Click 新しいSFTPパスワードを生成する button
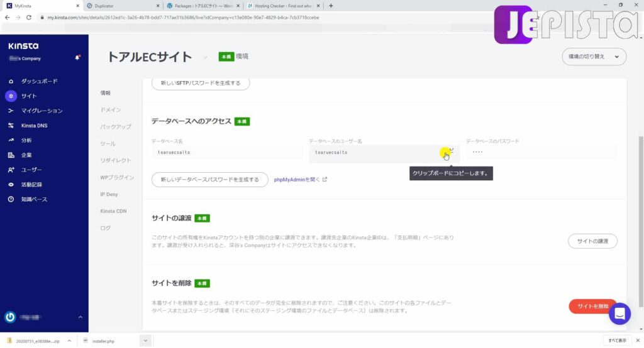The width and height of the screenshot is (644, 348). click(201, 83)
